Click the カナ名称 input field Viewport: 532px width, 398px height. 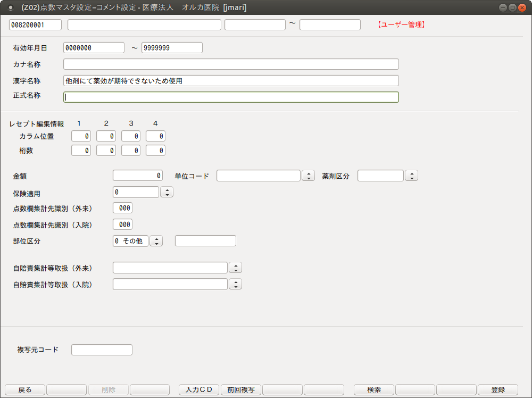point(231,64)
